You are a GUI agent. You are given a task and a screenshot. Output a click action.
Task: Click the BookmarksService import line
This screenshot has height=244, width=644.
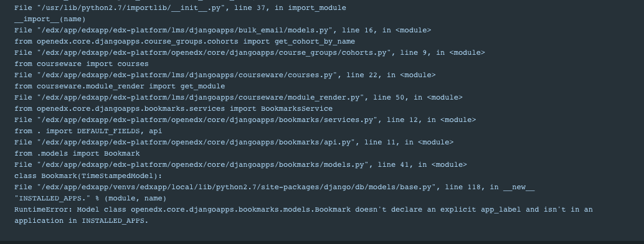tap(173, 108)
